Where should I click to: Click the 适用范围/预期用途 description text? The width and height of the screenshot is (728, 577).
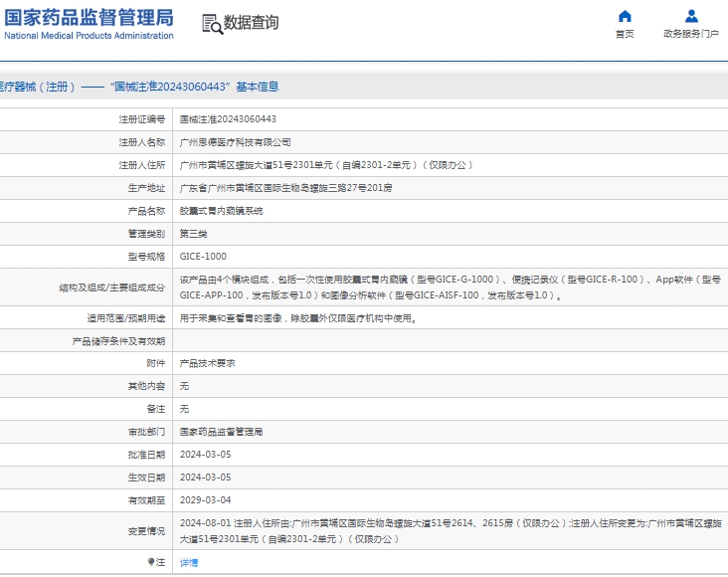(298, 318)
